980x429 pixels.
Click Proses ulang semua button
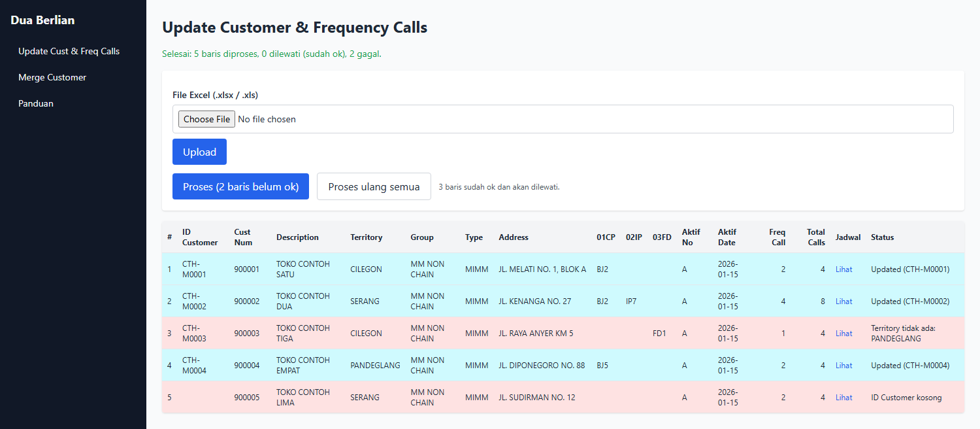[374, 186]
